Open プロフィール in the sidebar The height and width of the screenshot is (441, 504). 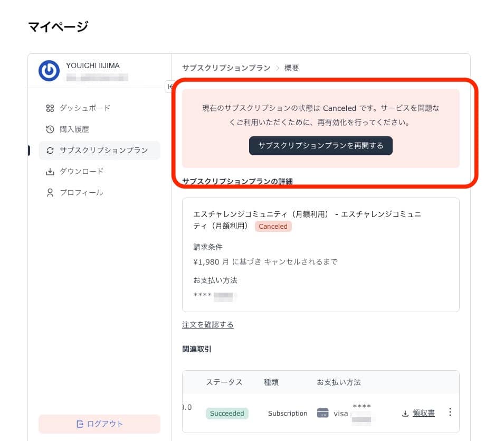[x=99, y=193]
